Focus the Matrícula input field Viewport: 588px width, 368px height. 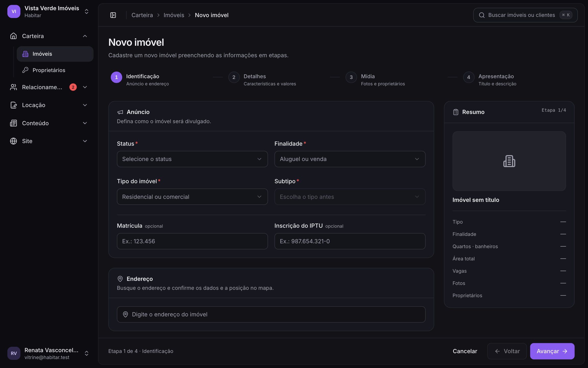tap(192, 241)
